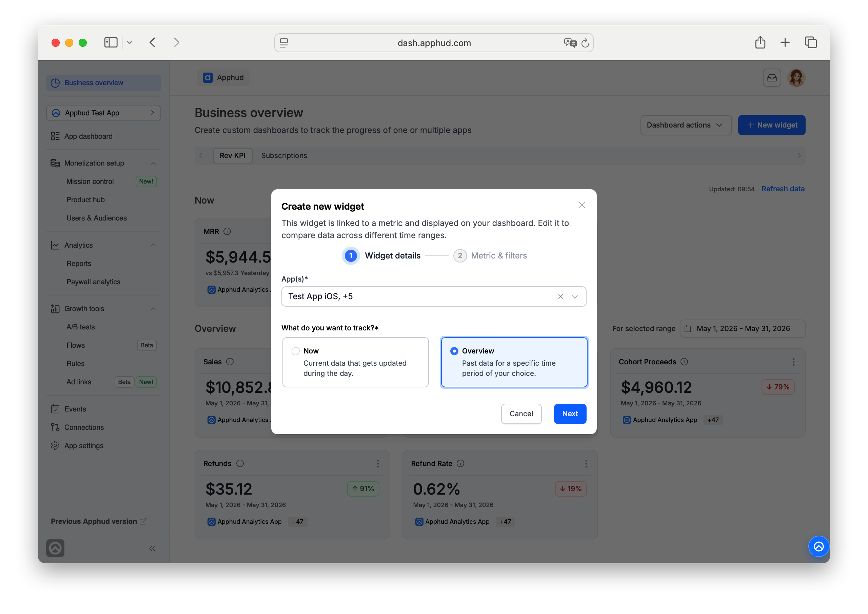The width and height of the screenshot is (868, 614).
Task: Open Business overview in the sidebar
Action: 104,82
